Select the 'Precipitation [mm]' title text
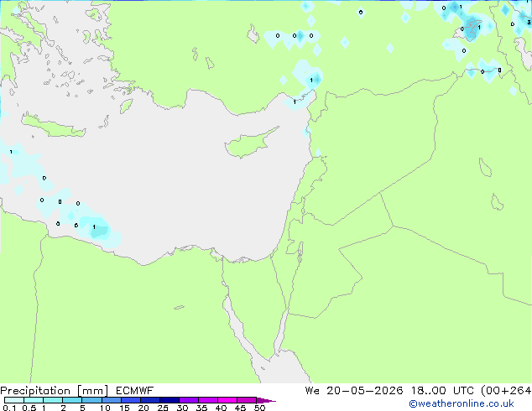The height and width of the screenshot is (411, 532). [x=54, y=391]
